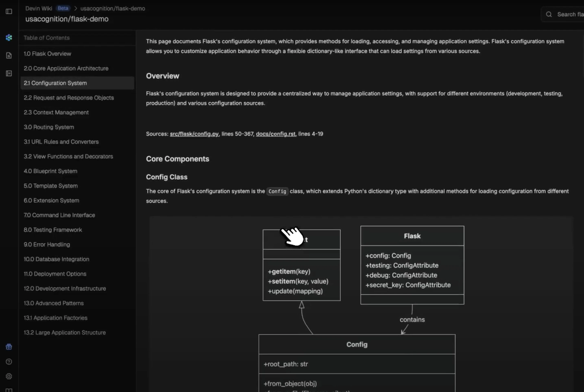Click Devin Wiki breadcrumb link

pyautogui.click(x=39, y=9)
